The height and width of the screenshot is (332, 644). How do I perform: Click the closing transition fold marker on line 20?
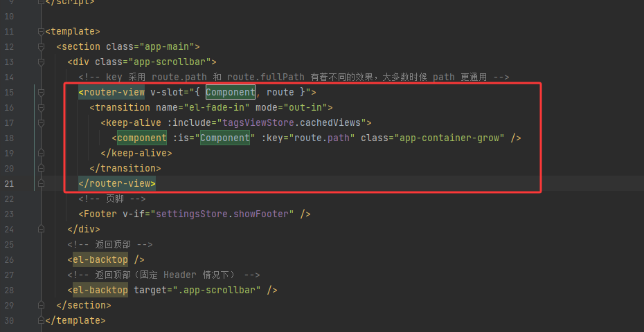[x=41, y=168]
